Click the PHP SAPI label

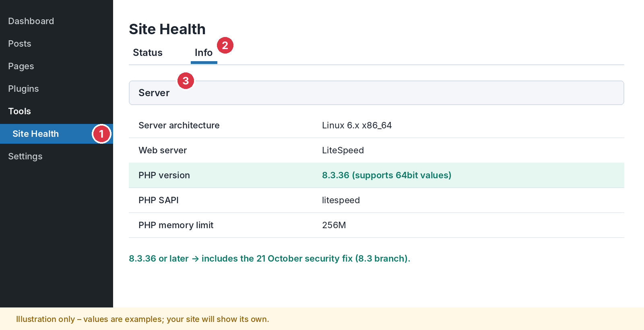tap(159, 200)
